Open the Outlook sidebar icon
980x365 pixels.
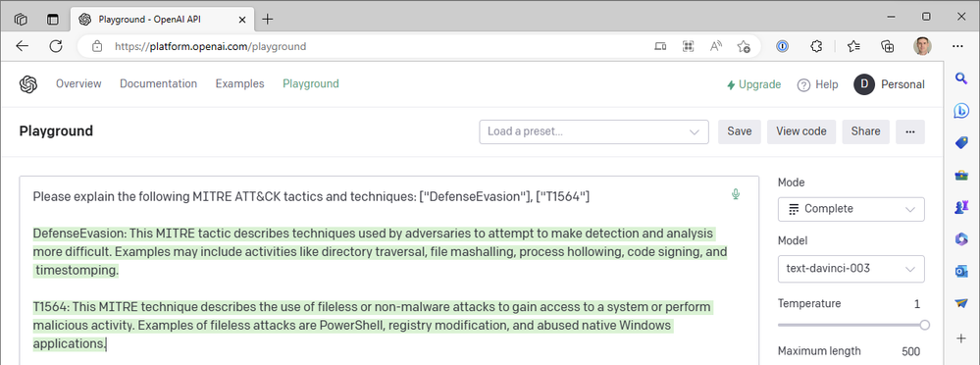961,271
